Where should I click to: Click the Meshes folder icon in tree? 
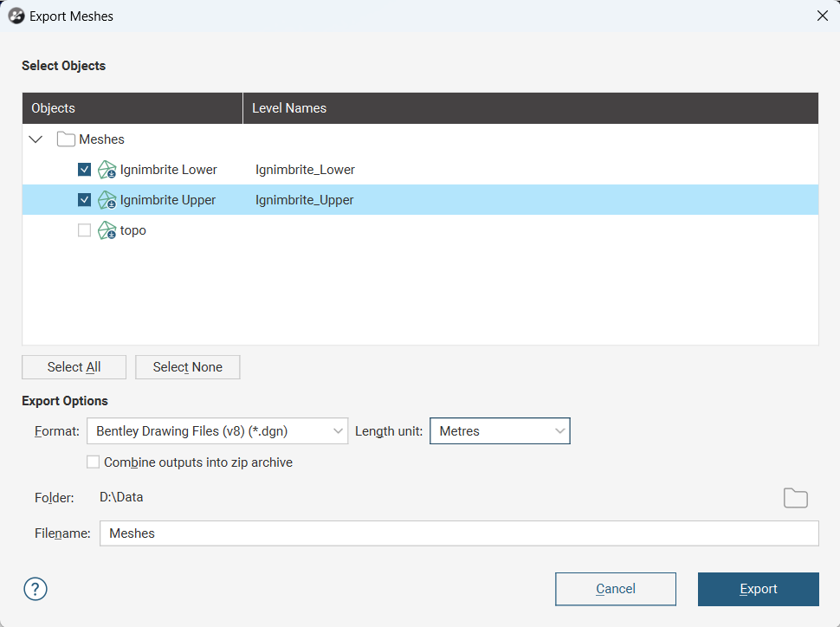click(66, 139)
